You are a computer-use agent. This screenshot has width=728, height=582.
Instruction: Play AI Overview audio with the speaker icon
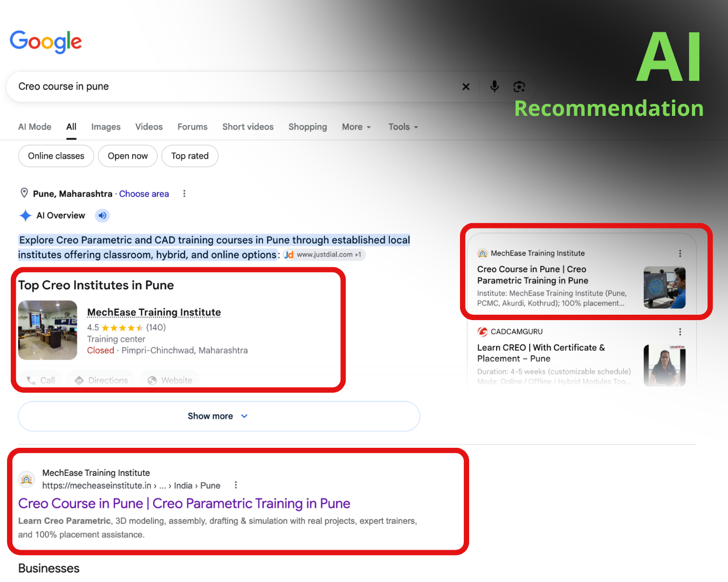pyautogui.click(x=102, y=216)
